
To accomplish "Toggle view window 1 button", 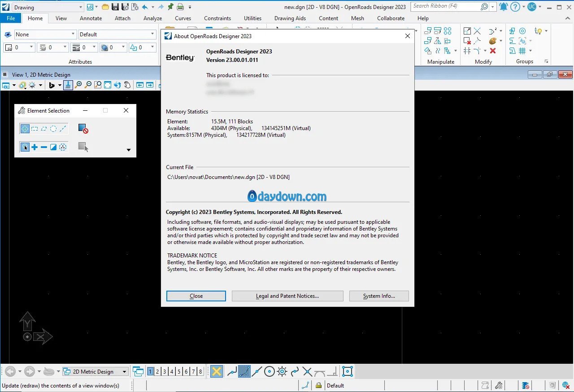I will [151, 371].
